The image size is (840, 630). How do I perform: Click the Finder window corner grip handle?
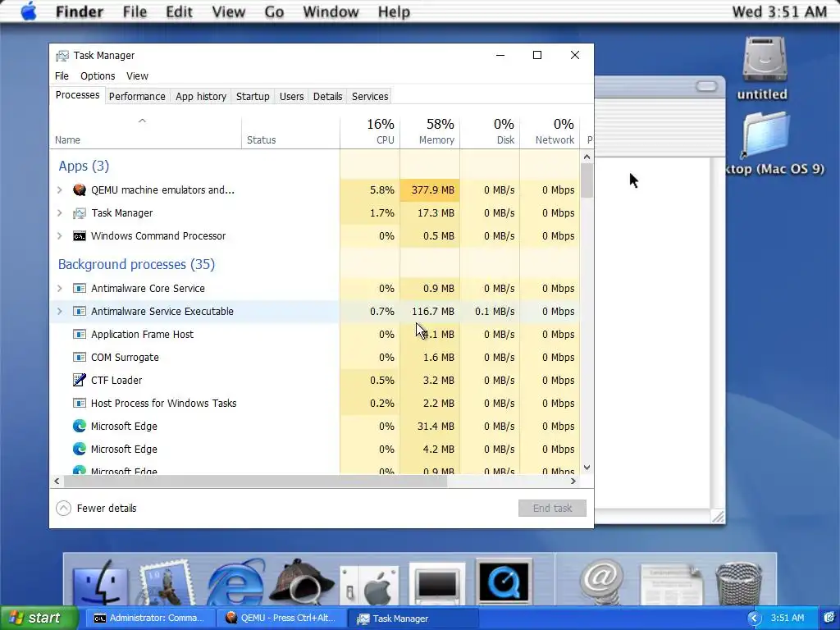[x=718, y=517]
